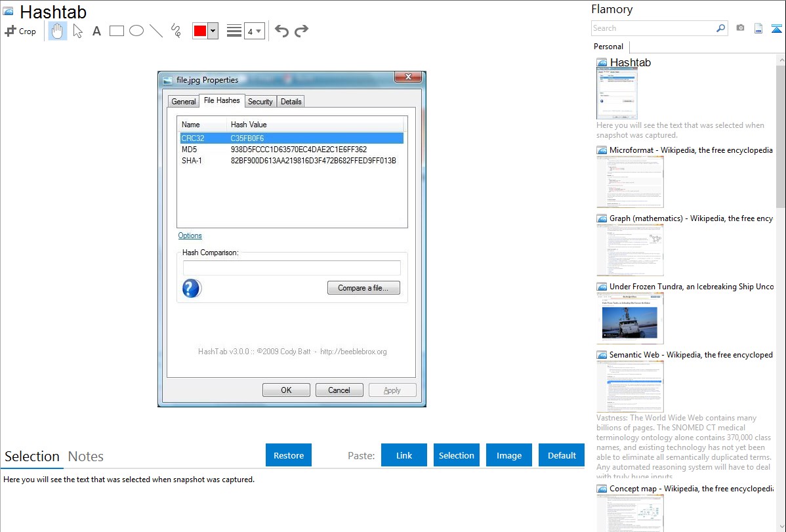Focus the Flamory search field
786x532 pixels.
[x=653, y=28]
